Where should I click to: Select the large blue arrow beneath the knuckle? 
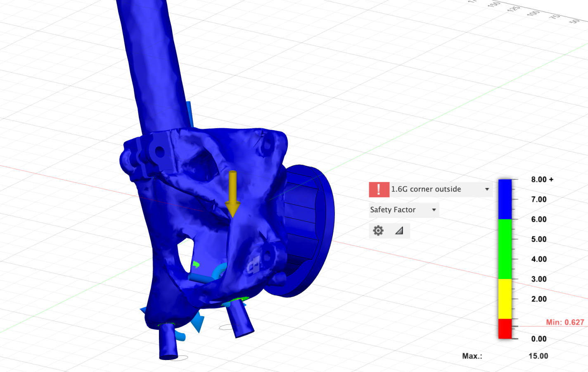tap(197, 322)
